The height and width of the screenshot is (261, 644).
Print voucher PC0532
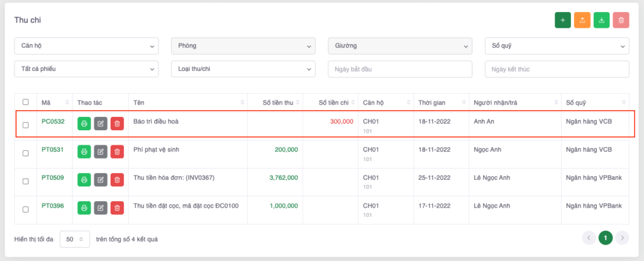point(84,124)
